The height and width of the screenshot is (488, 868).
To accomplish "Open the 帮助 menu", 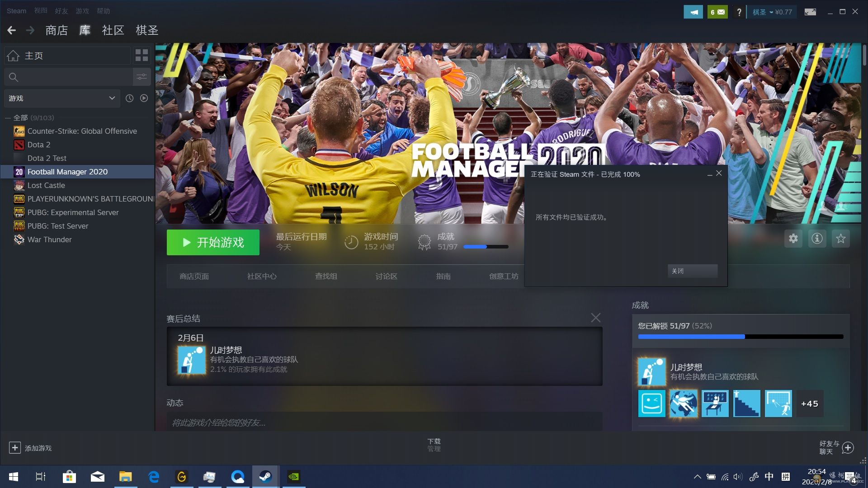I will (x=103, y=11).
